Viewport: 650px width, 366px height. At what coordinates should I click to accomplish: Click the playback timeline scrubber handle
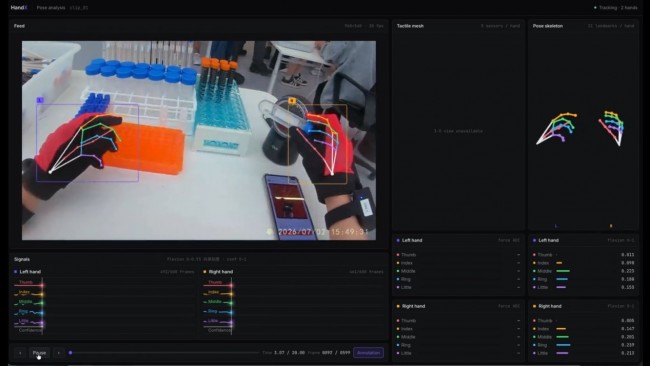pos(70,353)
